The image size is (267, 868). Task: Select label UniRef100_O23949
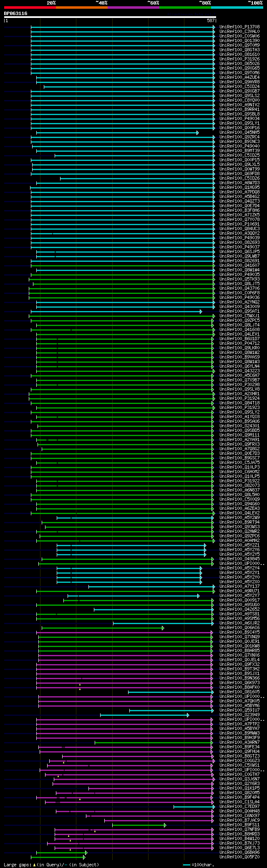[239, 715]
